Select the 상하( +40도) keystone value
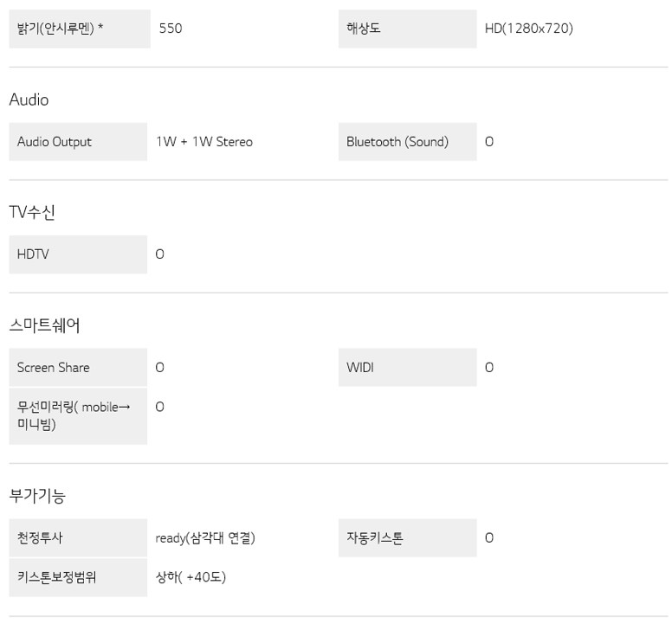Screen dimensions: 672x630 tap(191, 577)
